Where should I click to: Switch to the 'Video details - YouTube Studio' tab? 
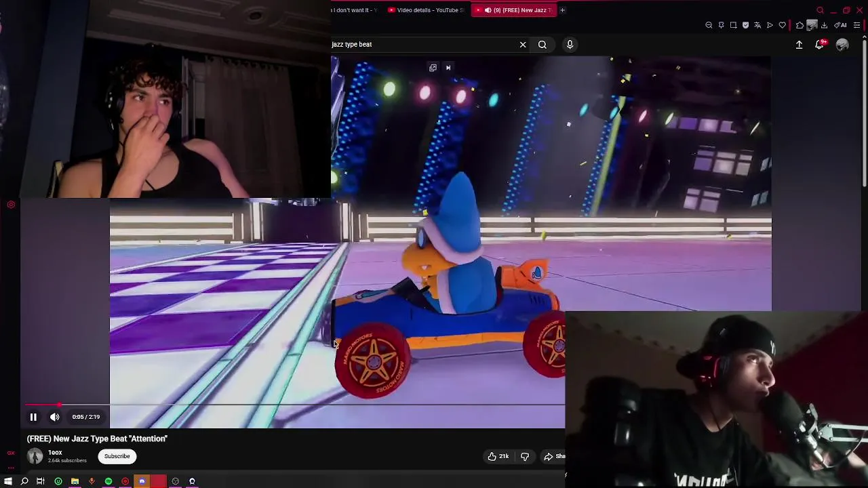tap(427, 10)
